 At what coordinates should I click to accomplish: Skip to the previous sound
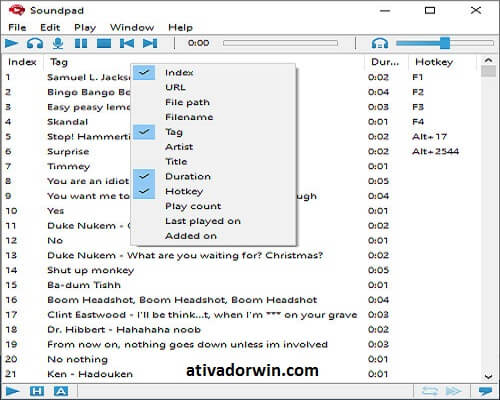(x=127, y=43)
